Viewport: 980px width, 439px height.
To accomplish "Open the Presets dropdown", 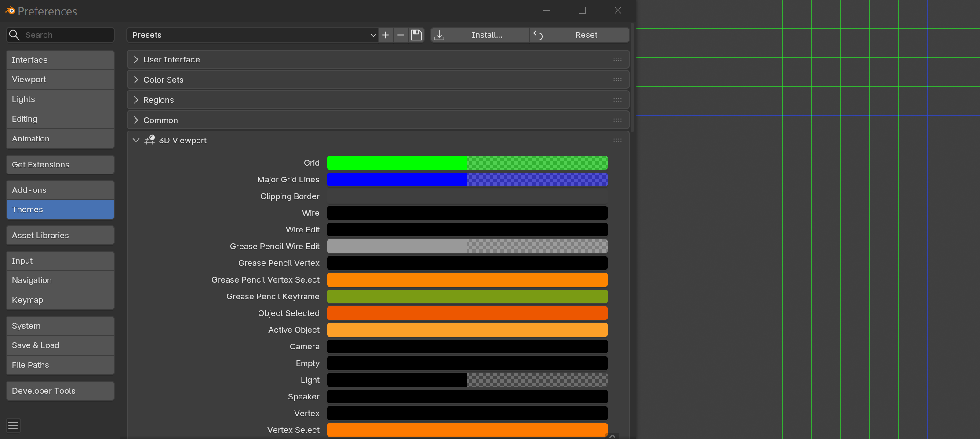I will tap(252, 35).
